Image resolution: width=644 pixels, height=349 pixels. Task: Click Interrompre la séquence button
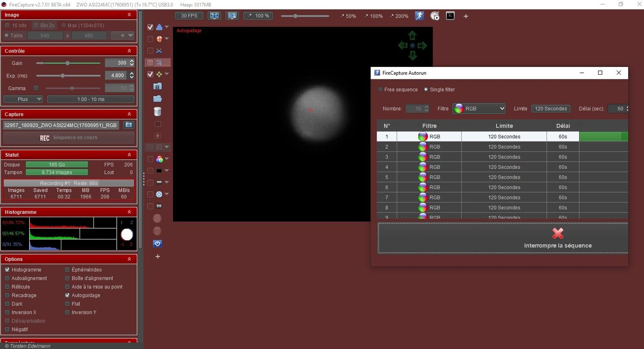point(503,238)
